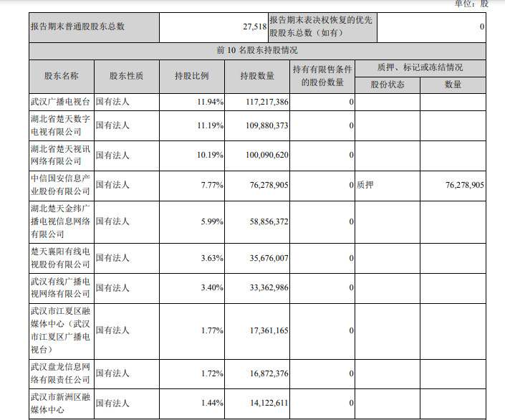The width and height of the screenshot is (505, 420).
Task: Select the 1.44% ratio cell
Action: 212,404
